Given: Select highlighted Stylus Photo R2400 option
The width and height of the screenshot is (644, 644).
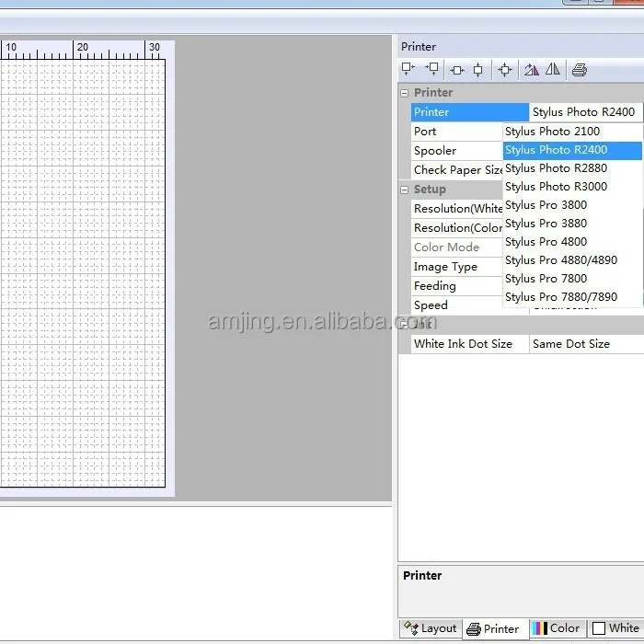Looking at the screenshot, I should coord(572,150).
